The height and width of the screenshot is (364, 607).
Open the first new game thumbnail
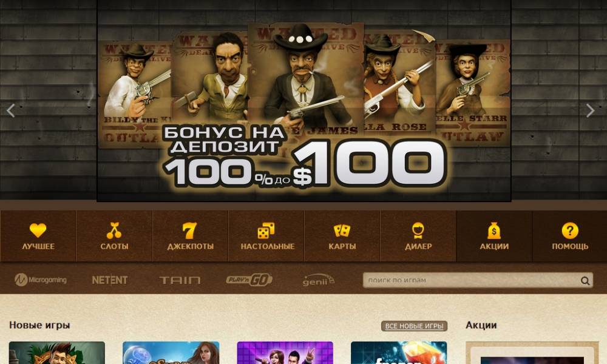[x=57, y=353]
